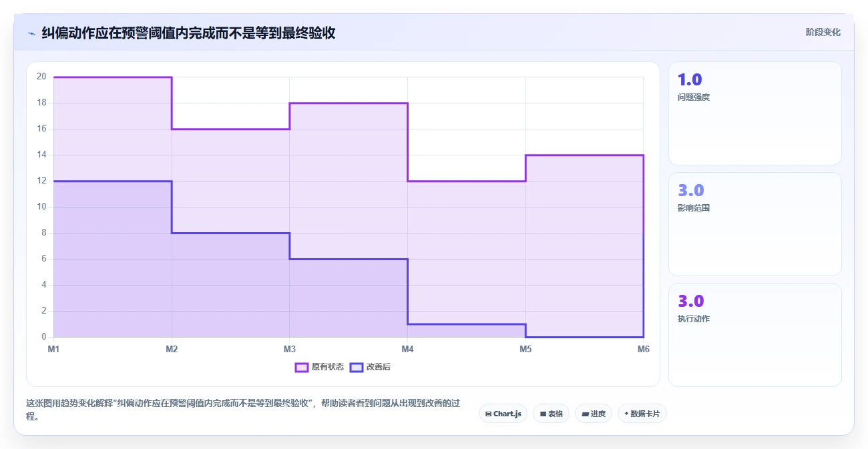Click the y-axis value 6
The image size is (868, 449).
coord(43,259)
